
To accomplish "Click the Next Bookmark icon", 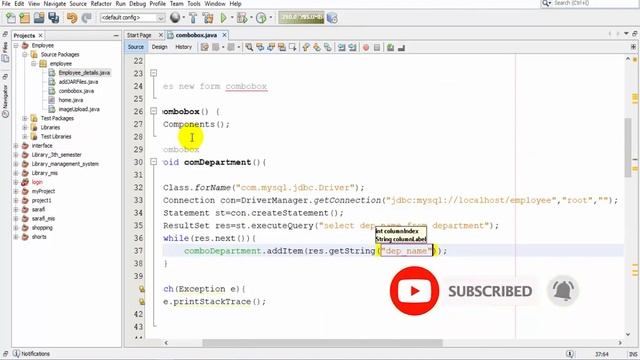I will (x=317, y=47).
